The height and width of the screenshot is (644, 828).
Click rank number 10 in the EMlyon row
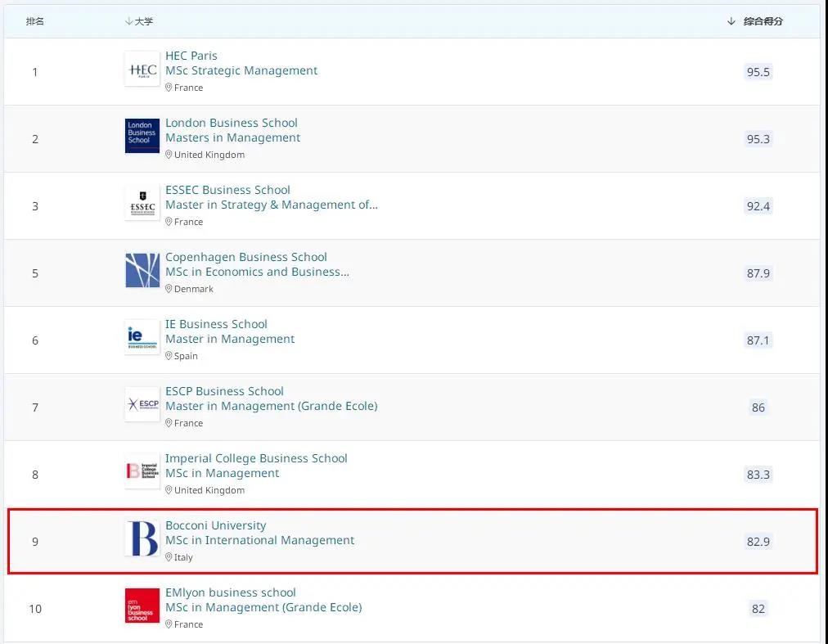pos(35,609)
